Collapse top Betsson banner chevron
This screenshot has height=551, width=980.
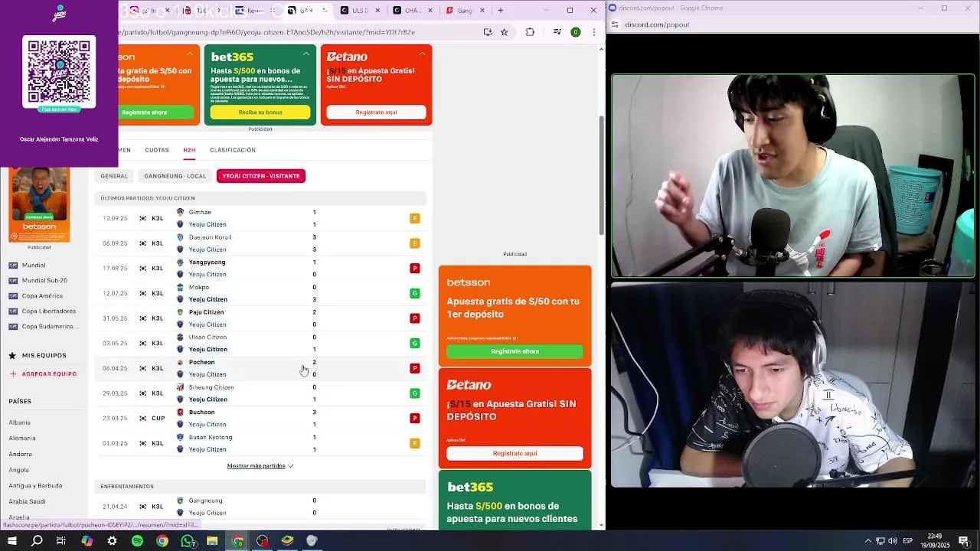click(190, 54)
